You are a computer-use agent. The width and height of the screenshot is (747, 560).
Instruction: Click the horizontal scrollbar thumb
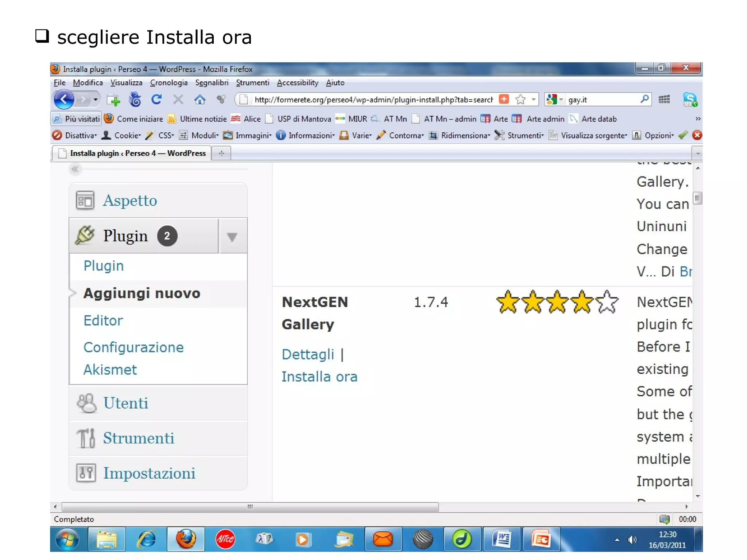tap(250, 507)
